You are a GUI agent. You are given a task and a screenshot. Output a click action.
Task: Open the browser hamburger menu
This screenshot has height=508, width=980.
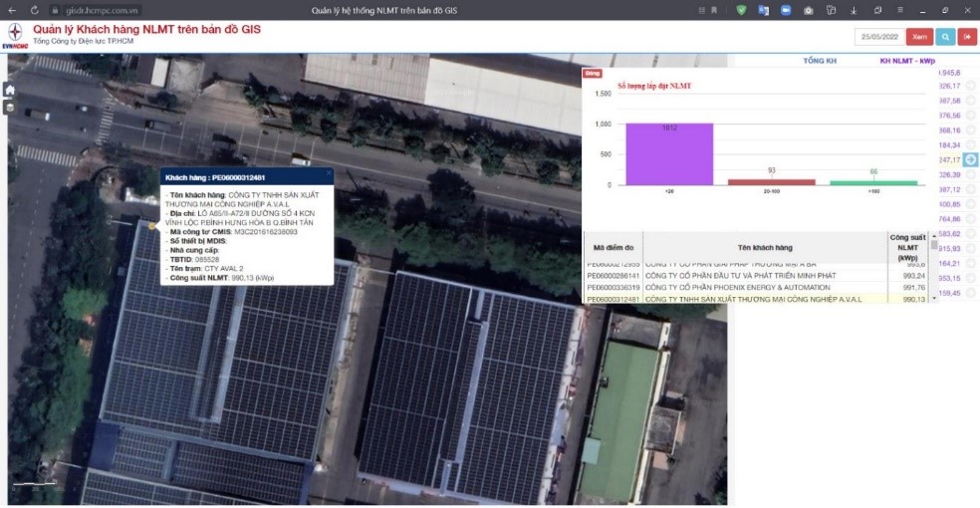point(900,10)
